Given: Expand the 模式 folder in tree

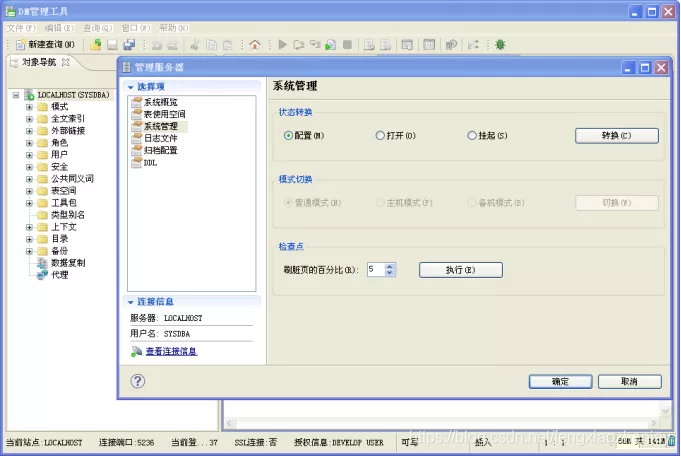Looking at the screenshot, I should pyautogui.click(x=29, y=107).
